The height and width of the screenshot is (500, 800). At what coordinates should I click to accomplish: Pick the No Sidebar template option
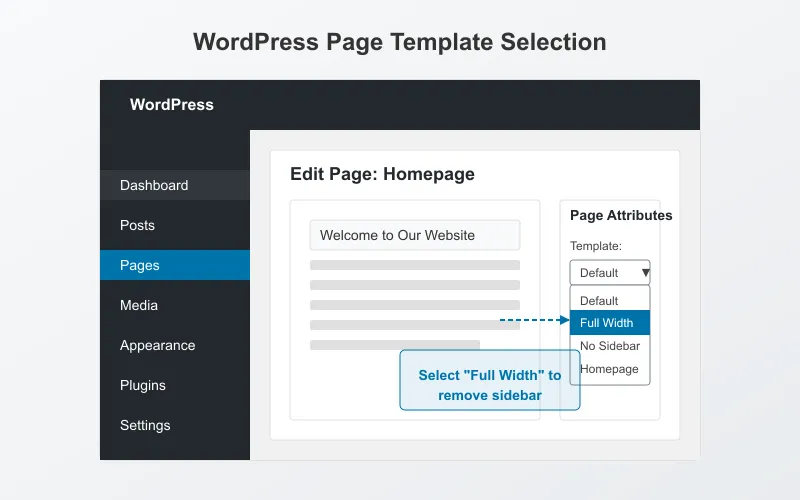click(610, 346)
